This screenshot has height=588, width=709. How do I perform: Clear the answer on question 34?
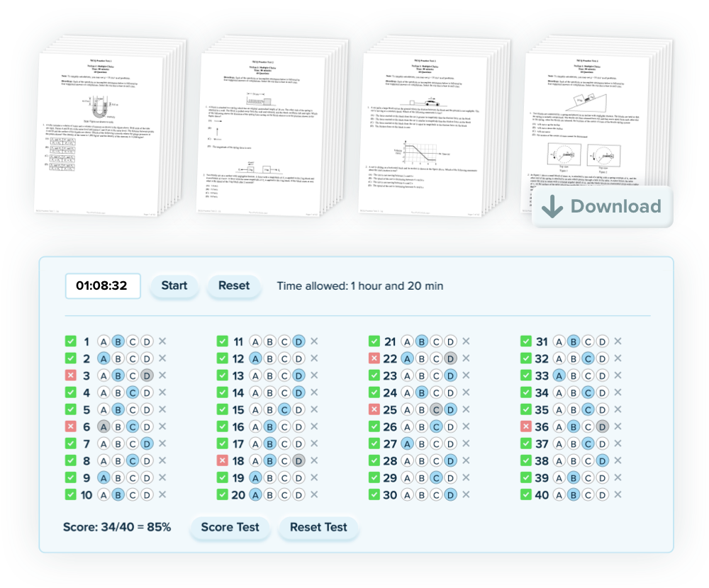[x=618, y=392]
